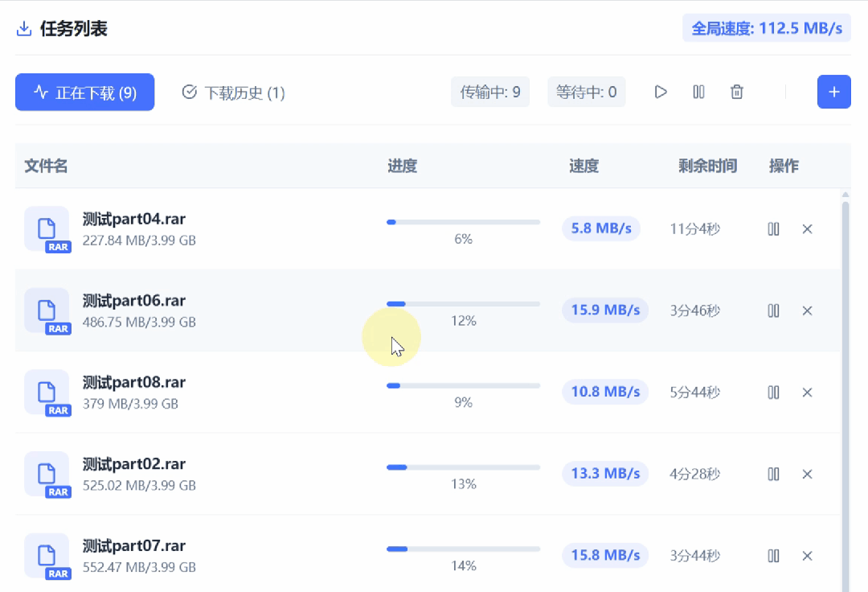Click the progress bar of 测试part06.rar
This screenshot has height=592, width=868.
coord(464,304)
